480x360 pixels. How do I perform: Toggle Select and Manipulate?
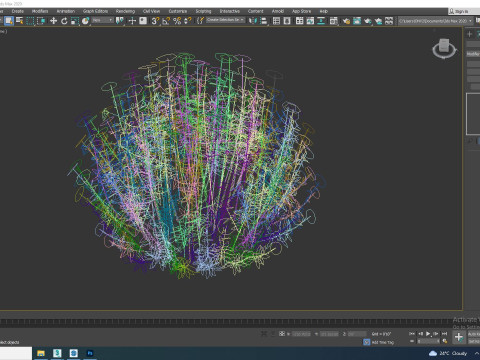tap(132, 21)
